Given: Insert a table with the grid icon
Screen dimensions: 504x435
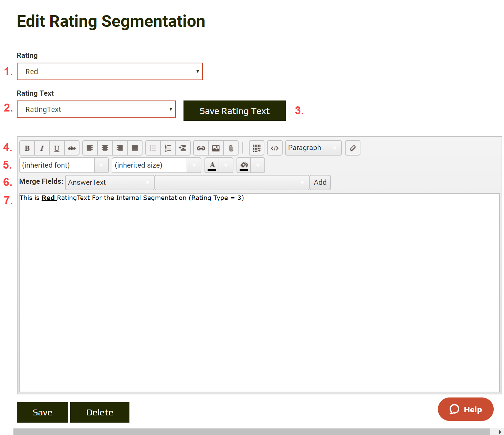Looking at the screenshot, I should [256, 148].
